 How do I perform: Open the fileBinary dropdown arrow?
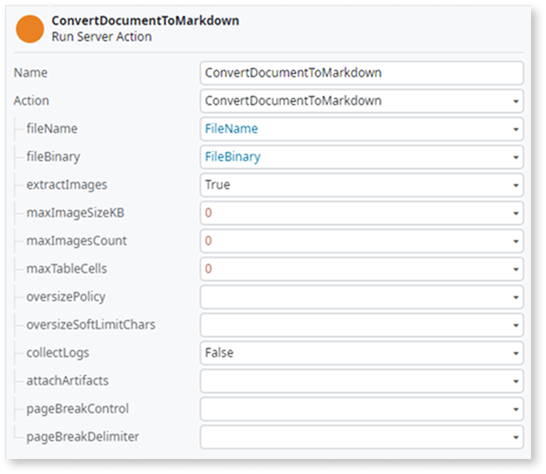pos(516,157)
